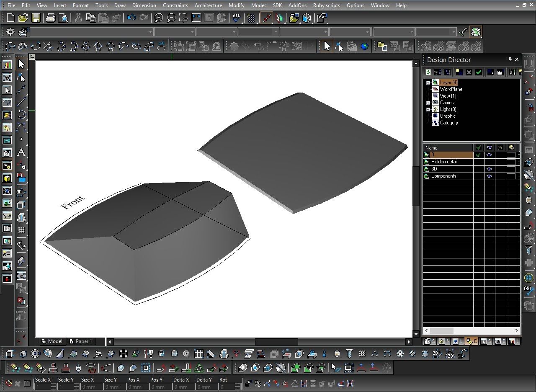The height and width of the screenshot is (392, 536).
Task: Expand the Camera tree node
Action: (x=428, y=103)
